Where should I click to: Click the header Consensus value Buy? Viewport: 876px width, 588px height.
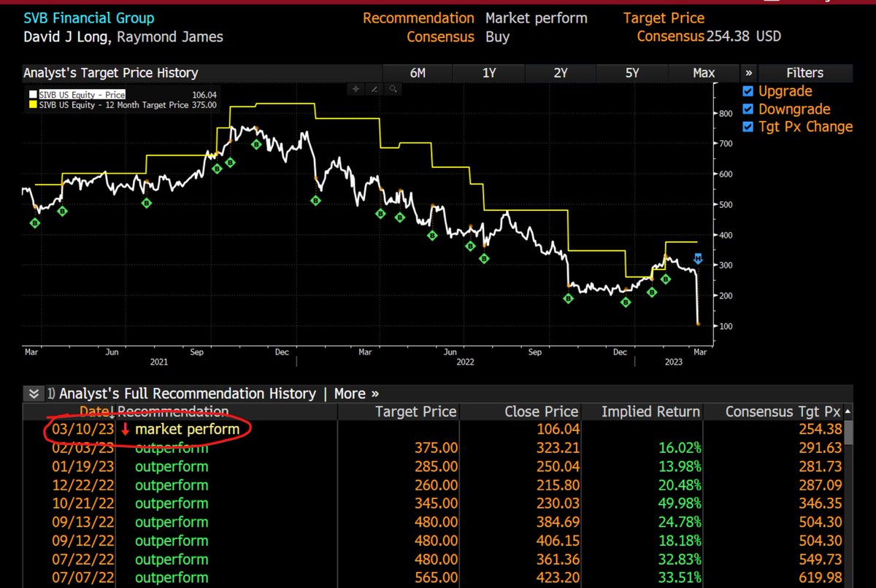point(498,36)
